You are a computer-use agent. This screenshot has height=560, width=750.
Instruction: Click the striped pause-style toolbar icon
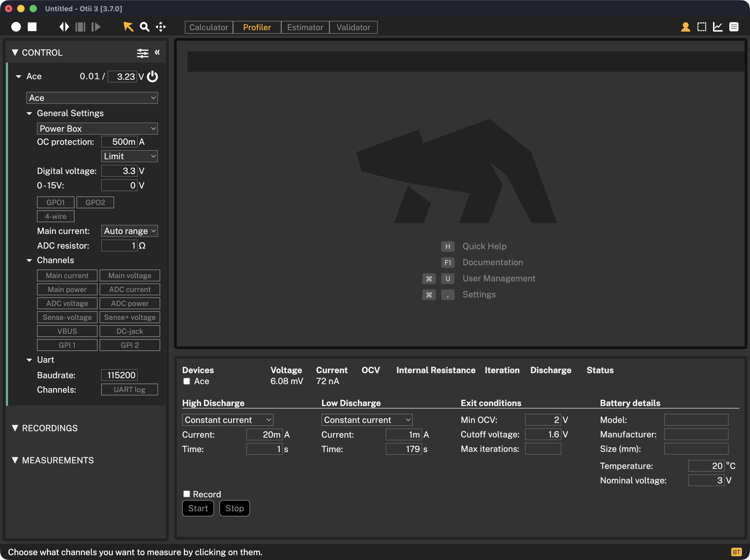[x=80, y=27]
